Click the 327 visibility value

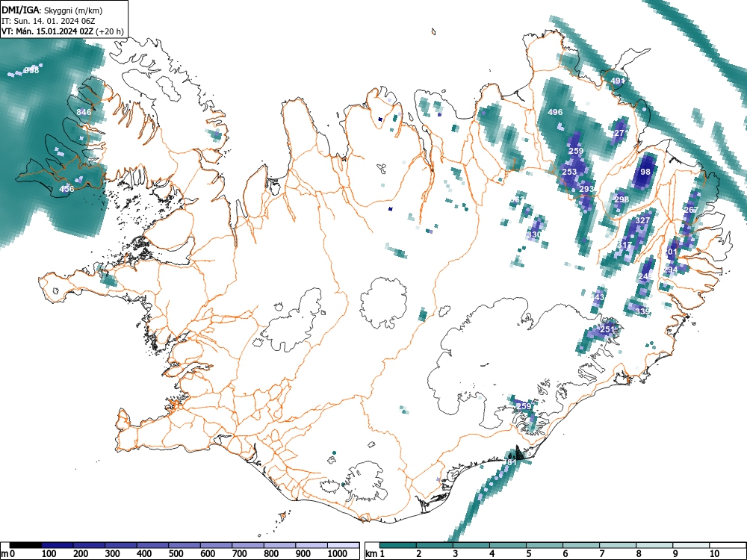click(642, 220)
